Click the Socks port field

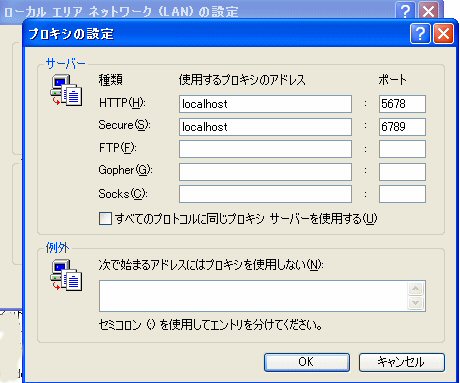click(x=402, y=194)
